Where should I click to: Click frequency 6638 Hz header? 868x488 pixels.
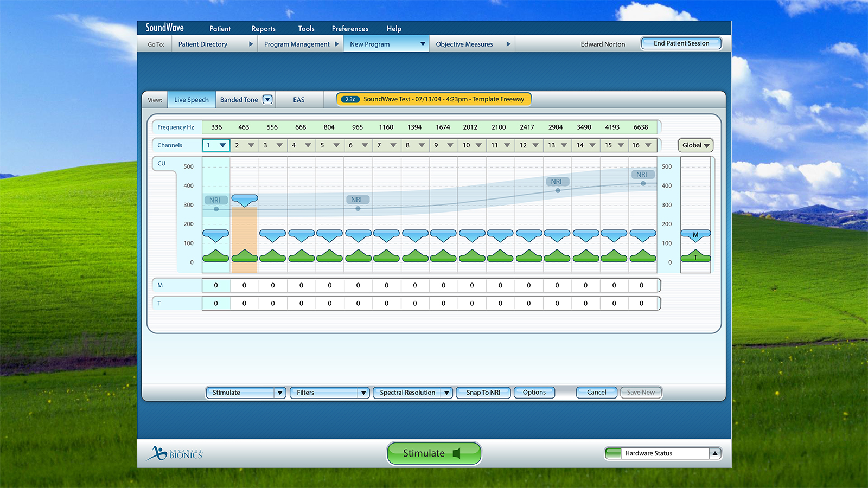tap(641, 127)
